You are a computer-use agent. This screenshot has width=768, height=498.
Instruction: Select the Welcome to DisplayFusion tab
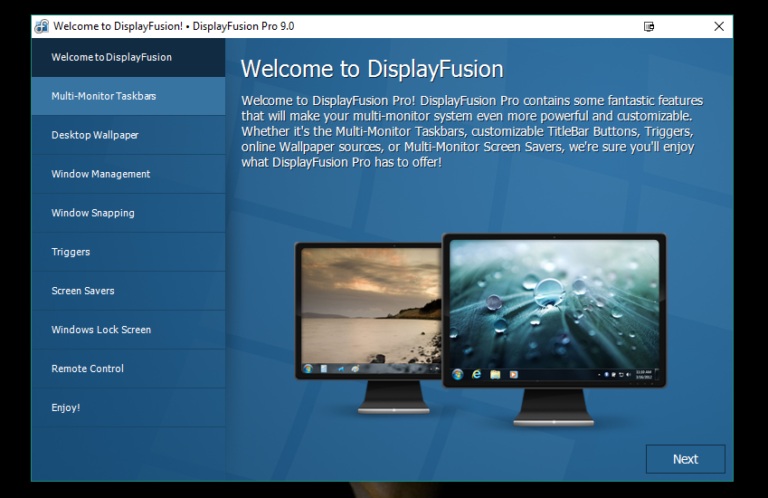coord(128,57)
